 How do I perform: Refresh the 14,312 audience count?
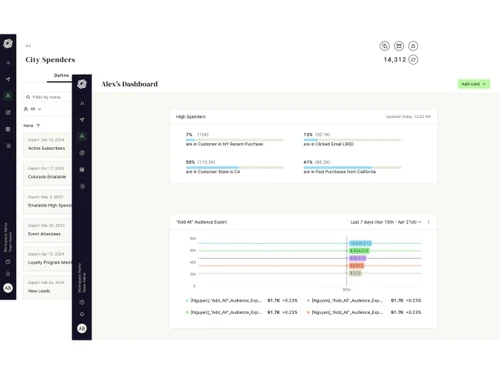(413, 60)
